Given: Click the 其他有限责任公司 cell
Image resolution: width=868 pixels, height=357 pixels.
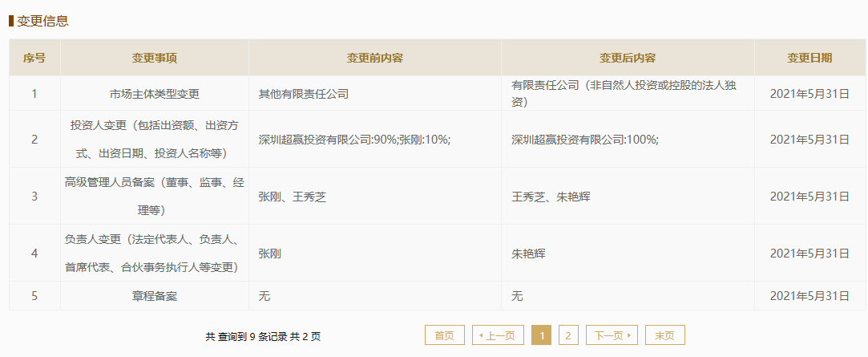Looking at the screenshot, I should pyautogui.click(x=304, y=94).
